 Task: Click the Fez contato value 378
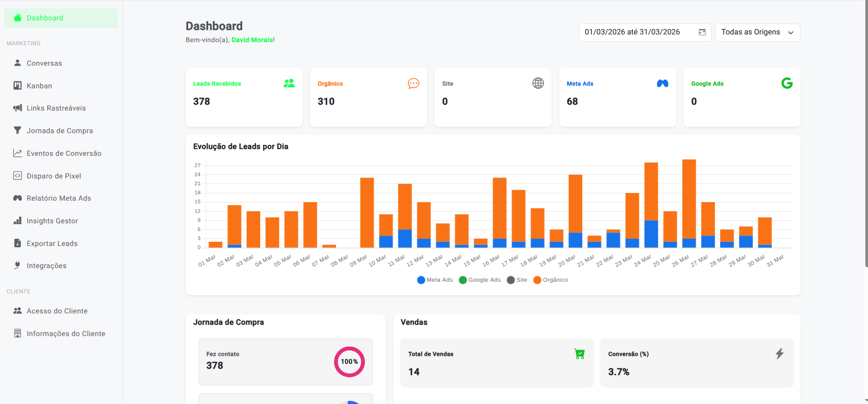(215, 366)
